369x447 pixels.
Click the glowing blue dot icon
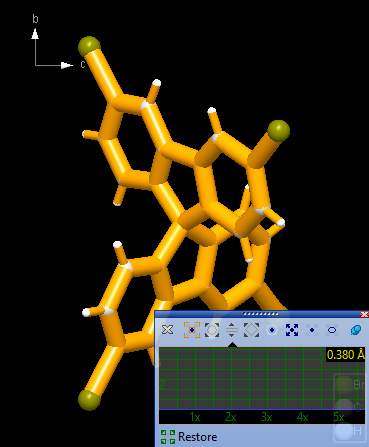(x=272, y=330)
